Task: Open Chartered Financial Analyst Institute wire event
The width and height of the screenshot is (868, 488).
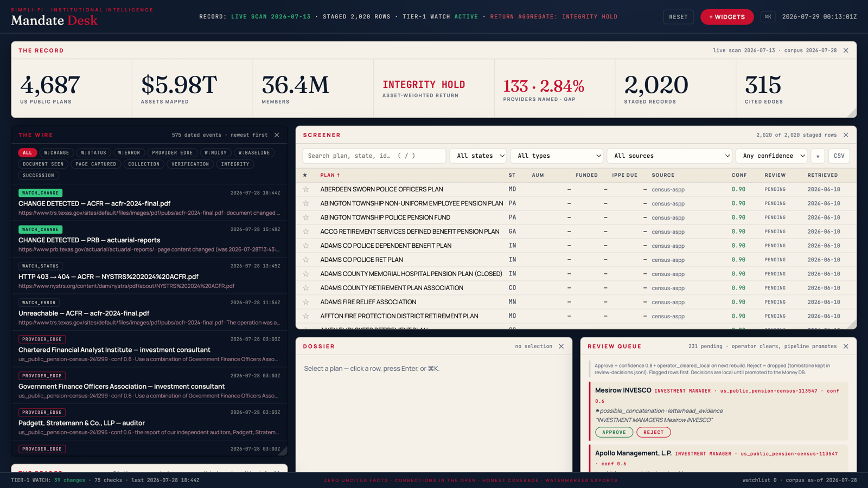Action: [x=149, y=349]
